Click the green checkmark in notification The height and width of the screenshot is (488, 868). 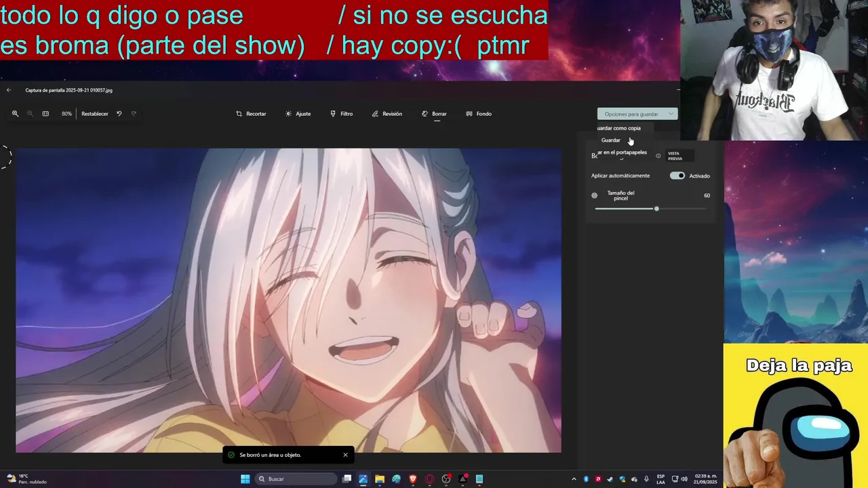(x=231, y=455)
